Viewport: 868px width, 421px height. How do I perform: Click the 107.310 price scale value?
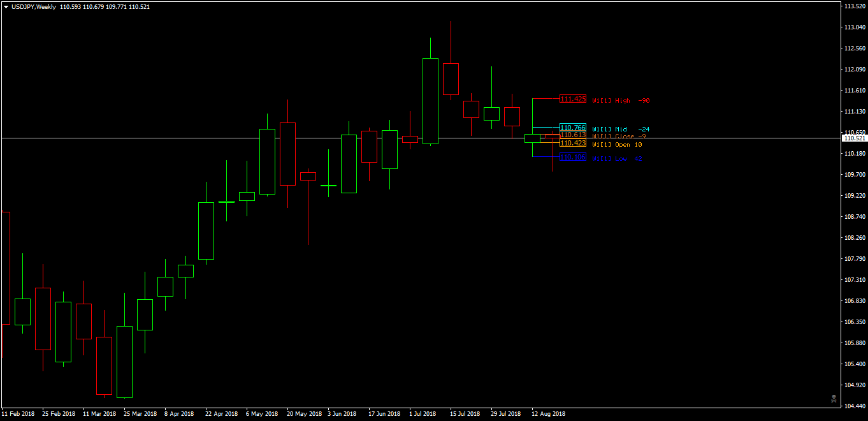coord(855,280)
